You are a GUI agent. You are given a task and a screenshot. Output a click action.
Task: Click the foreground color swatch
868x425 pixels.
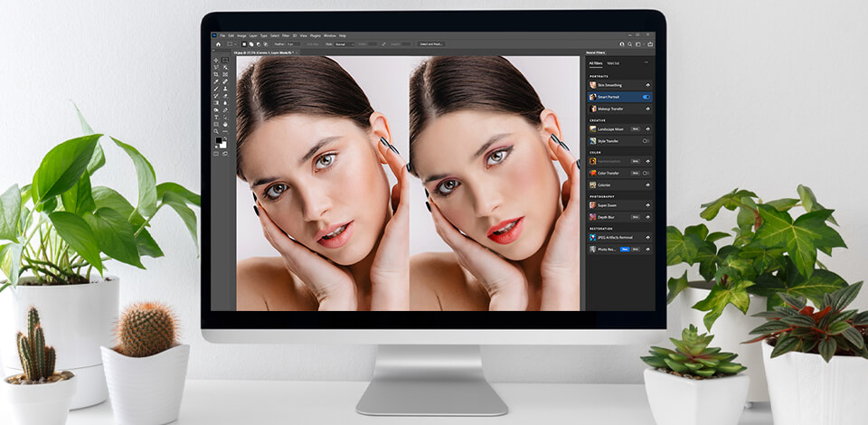click(x=218, y=142)
